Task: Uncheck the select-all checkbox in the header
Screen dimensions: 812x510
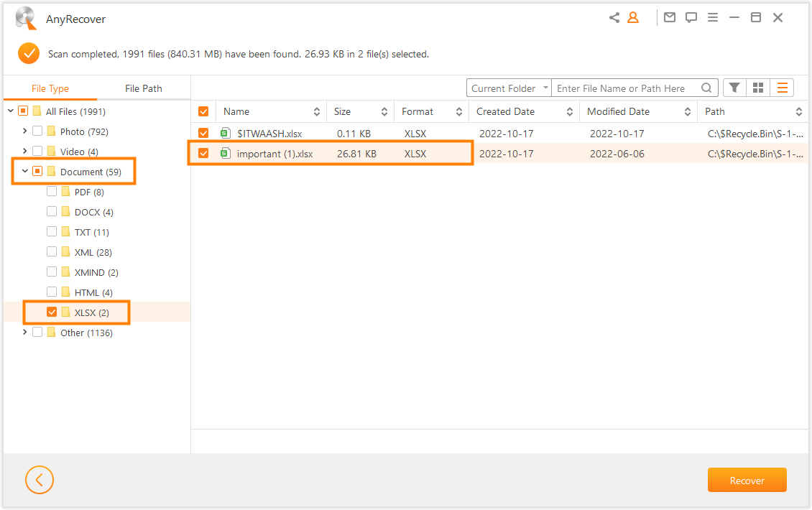Action: coord(203,111)
